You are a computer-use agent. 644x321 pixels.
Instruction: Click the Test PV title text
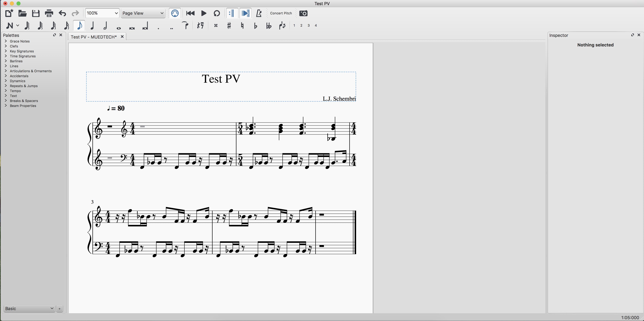(x=221, y=79)
